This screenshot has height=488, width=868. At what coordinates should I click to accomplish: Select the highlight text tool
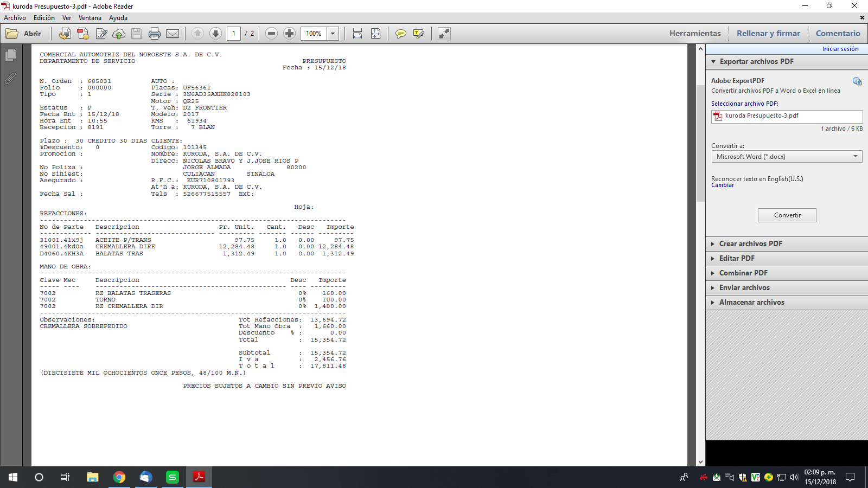pyautogui.click(x=418, y=34)
